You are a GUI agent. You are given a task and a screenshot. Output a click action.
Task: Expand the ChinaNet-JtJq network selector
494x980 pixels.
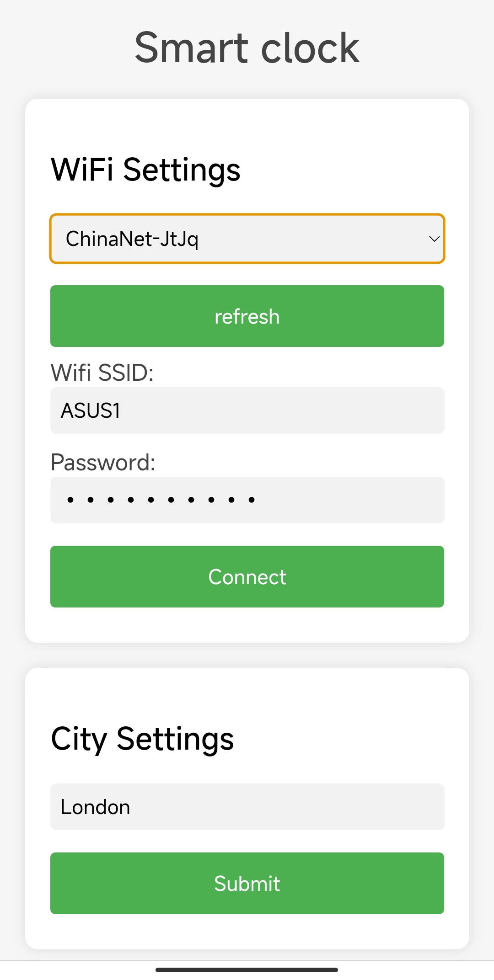pyautogui.click(x=247, y=239)
